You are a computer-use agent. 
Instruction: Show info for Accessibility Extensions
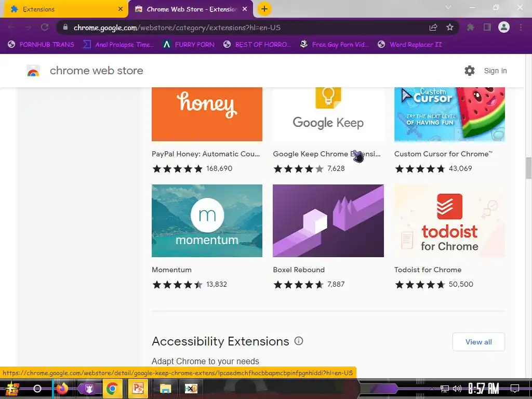point(299,341)
